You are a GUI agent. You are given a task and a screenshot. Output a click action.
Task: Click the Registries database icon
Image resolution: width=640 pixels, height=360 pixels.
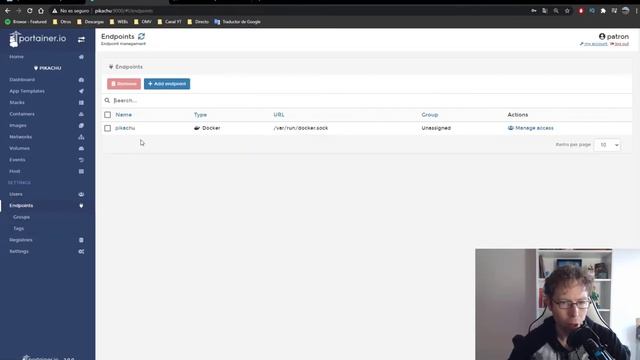pos(81,240)
